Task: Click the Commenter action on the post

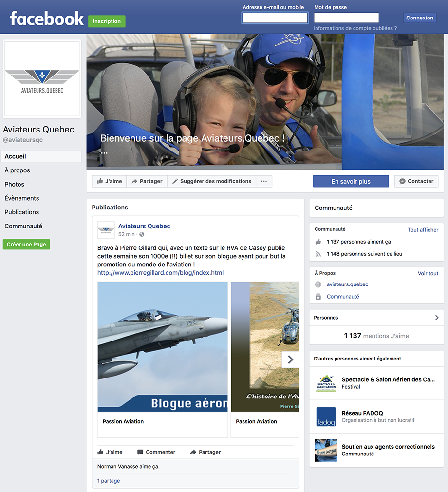Action: click(x=156, y=452)
